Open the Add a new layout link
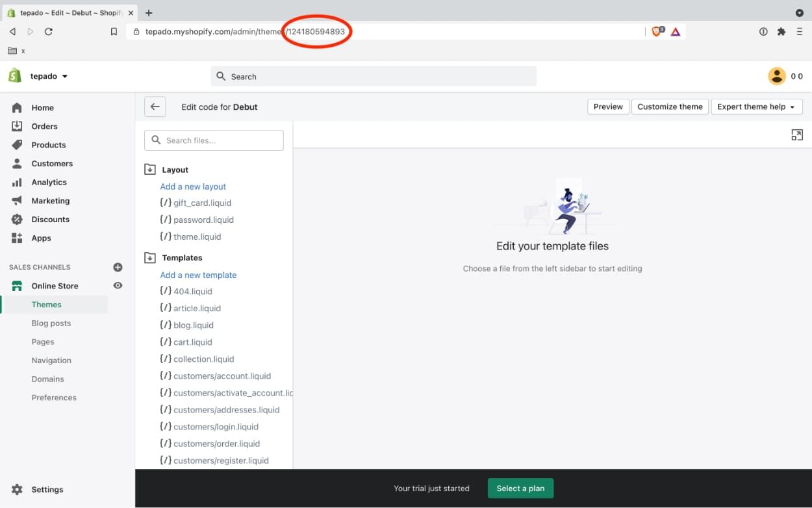Screen dimensions: 812x508 tap(193, 186)
